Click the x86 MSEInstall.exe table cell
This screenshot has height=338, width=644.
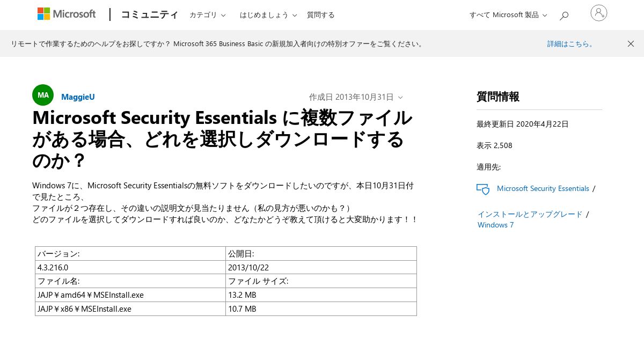130,309
